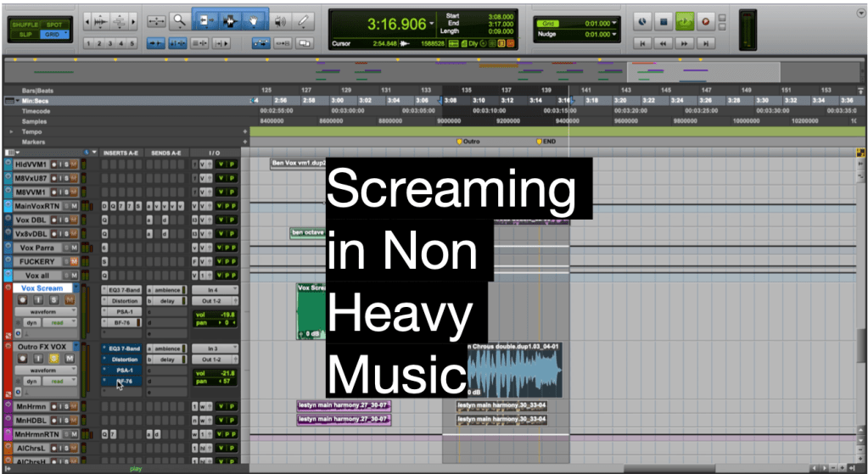Open the EQ3 7-Band insert on Vox Scream
This screenshot has height=474, width=868.
click(x=123, y=289)
